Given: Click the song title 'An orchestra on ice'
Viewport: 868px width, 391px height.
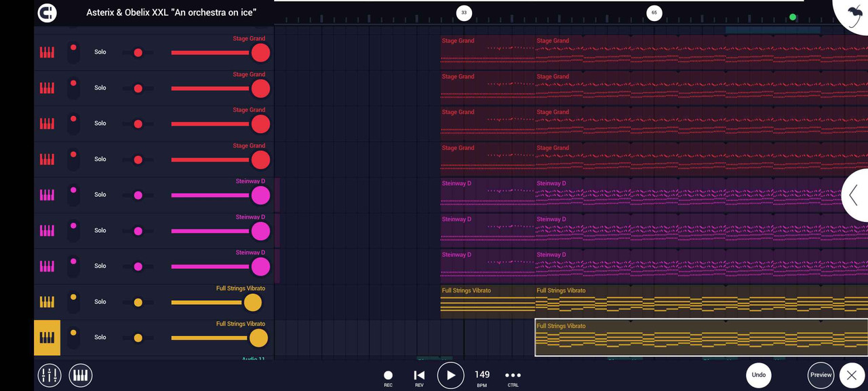Looking at the screenshot, I should (x=172, y=12).
